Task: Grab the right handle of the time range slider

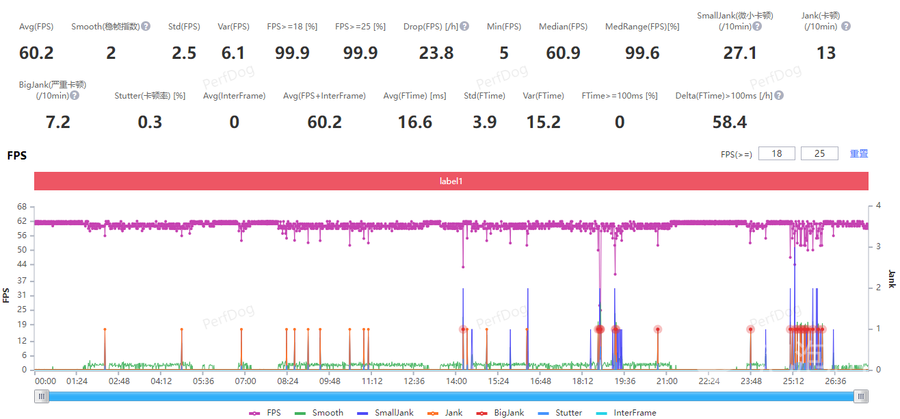Action: tap(861, 396)
